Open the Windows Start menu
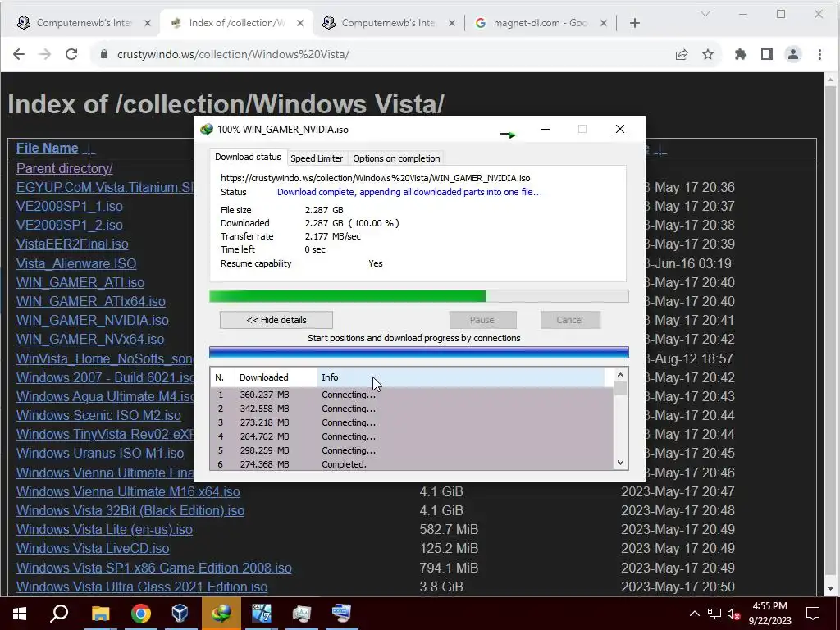This screenshot has height=630, width=840. 20,614
